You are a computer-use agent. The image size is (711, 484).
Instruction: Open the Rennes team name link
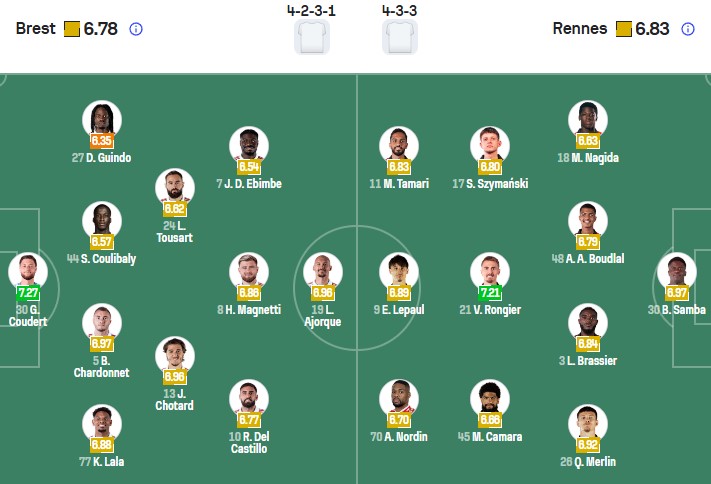(x=580, y=29)
